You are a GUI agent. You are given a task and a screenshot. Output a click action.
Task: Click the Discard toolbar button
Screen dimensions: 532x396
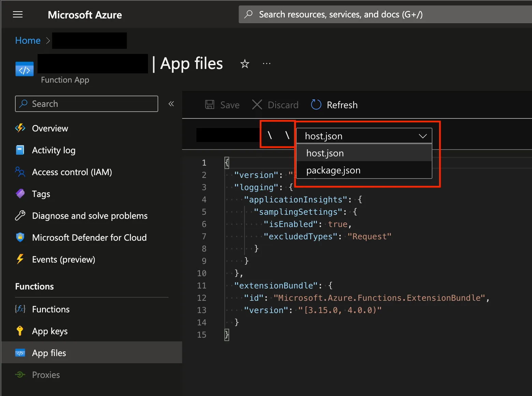[x=275, y=105]
